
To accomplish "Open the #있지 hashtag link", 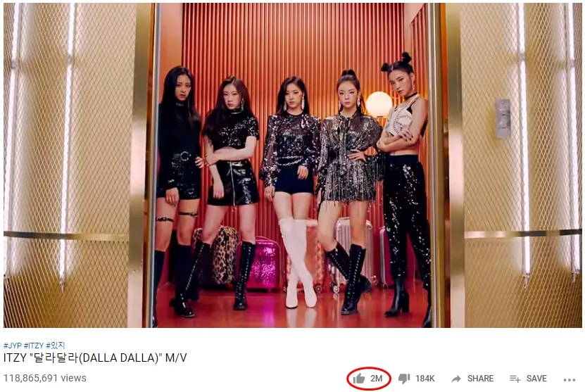I will pos(55,346).
